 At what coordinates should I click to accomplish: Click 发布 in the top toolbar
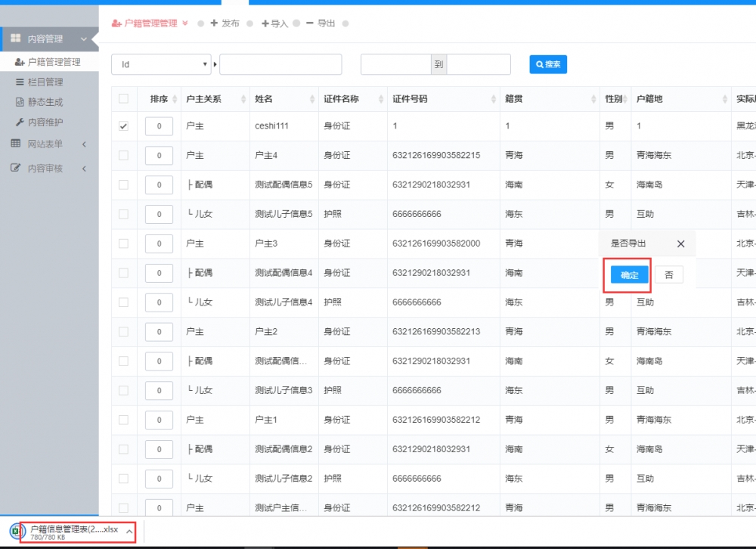click(225, 23)
